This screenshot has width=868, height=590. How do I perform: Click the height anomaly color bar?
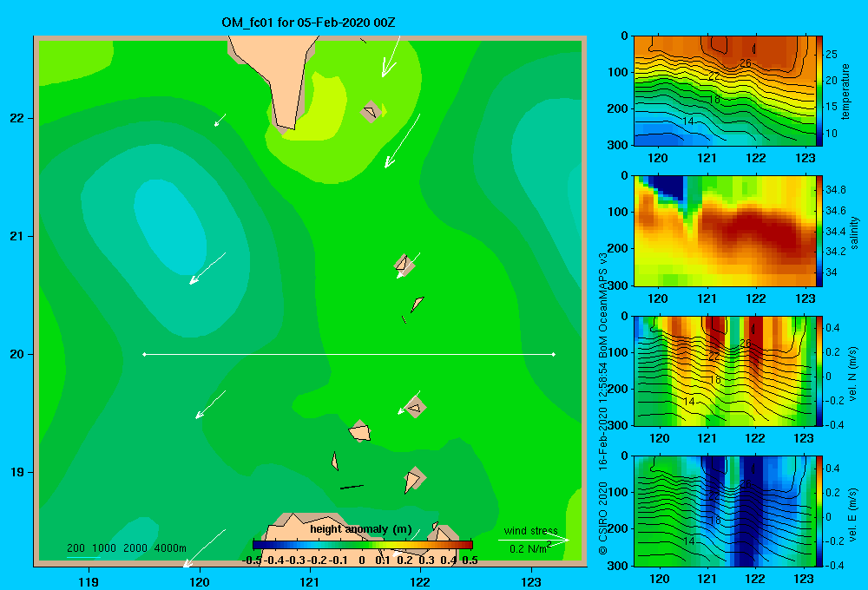(x=363, y=545)
